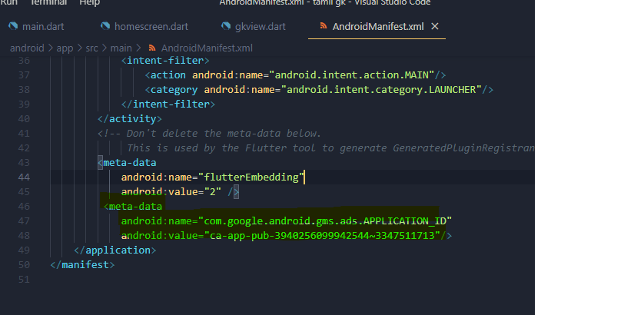
Task: Click the highlighted 'meta-data' tag on line 46
Action: (135, 206)
